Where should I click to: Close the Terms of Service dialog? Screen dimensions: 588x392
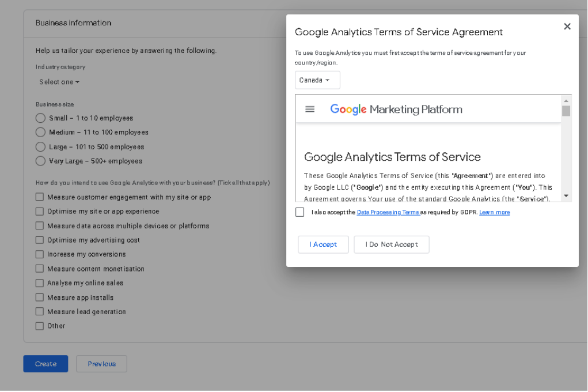tap(567, 27)
